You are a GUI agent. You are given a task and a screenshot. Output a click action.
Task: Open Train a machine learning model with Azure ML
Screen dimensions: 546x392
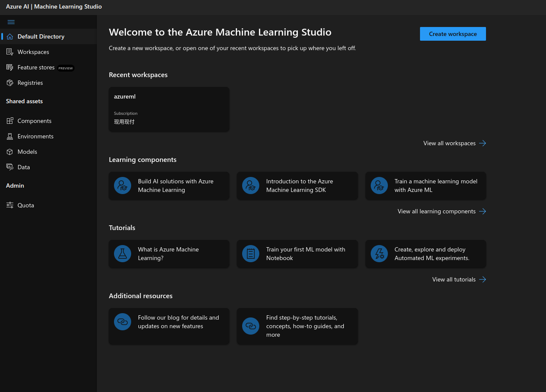[426, 186]
